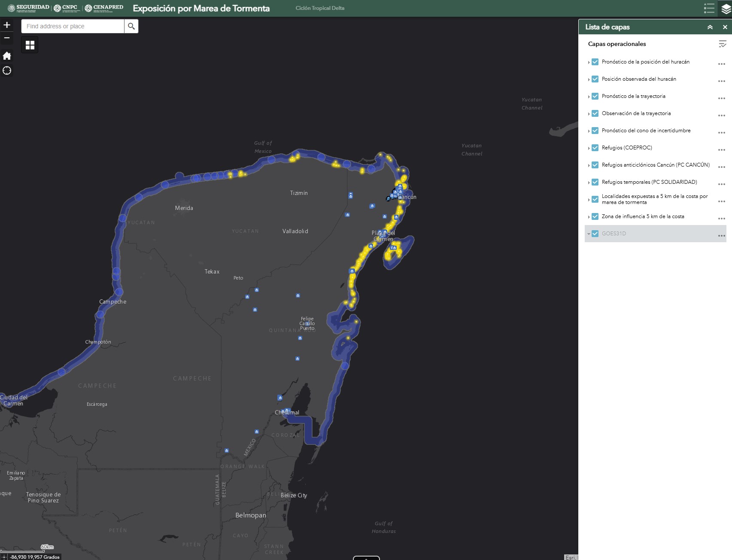
Task: Open options for GOES31D layer
Action: coord(722,235)
